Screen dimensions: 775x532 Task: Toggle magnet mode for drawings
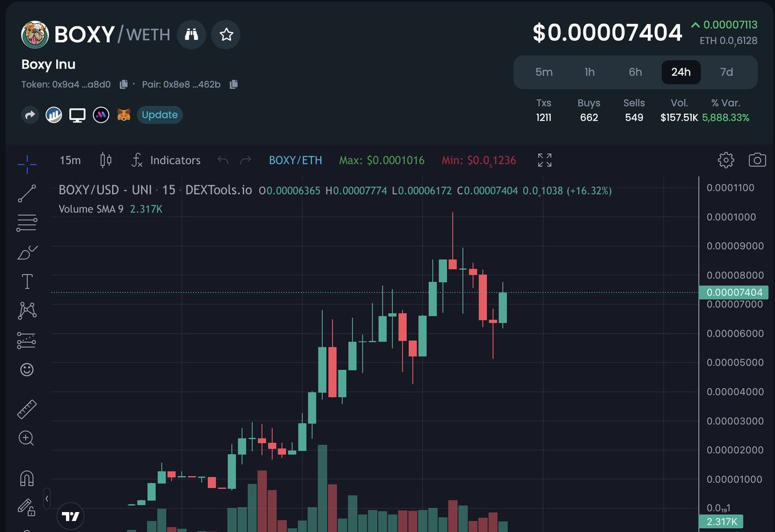pos(27,478)
